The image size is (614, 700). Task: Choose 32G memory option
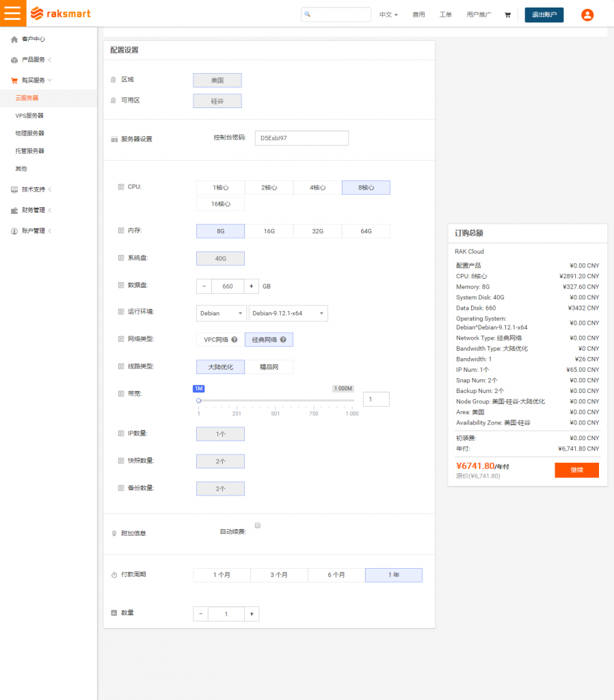[x=317, y=231]
